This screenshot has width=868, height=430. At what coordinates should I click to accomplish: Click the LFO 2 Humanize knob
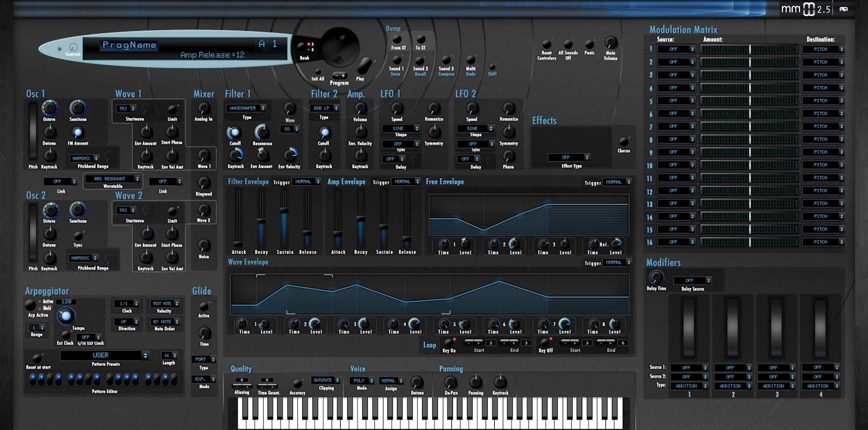(x=508, y=108)
